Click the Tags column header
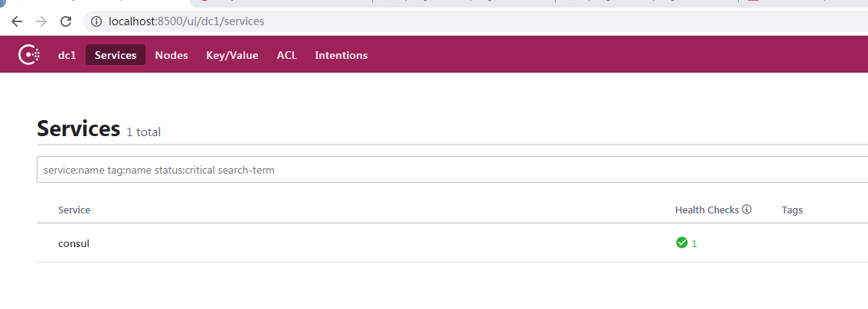 792,210
